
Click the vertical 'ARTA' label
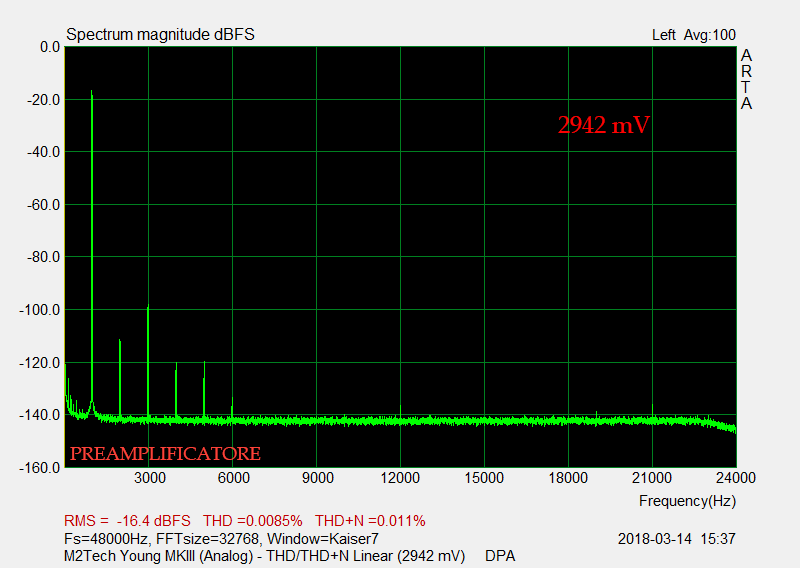(x=746, y=79)
